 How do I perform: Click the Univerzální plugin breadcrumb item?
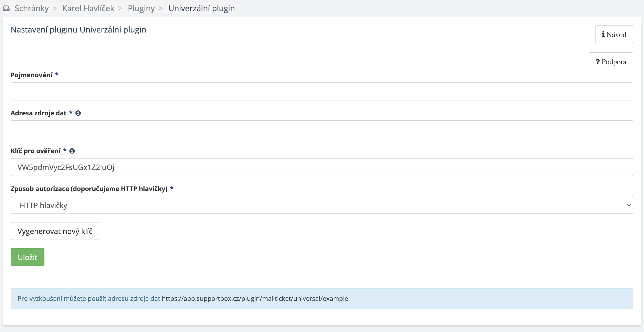click(201, 9)
